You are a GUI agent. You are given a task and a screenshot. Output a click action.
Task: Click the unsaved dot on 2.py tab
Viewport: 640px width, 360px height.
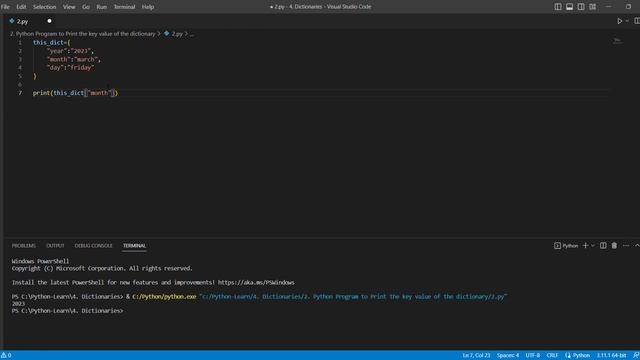(x=49, y=21)
